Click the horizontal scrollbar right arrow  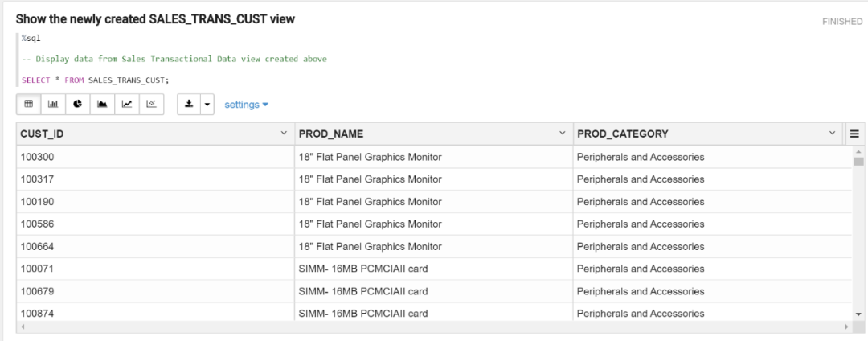click(x=846, y=327)
